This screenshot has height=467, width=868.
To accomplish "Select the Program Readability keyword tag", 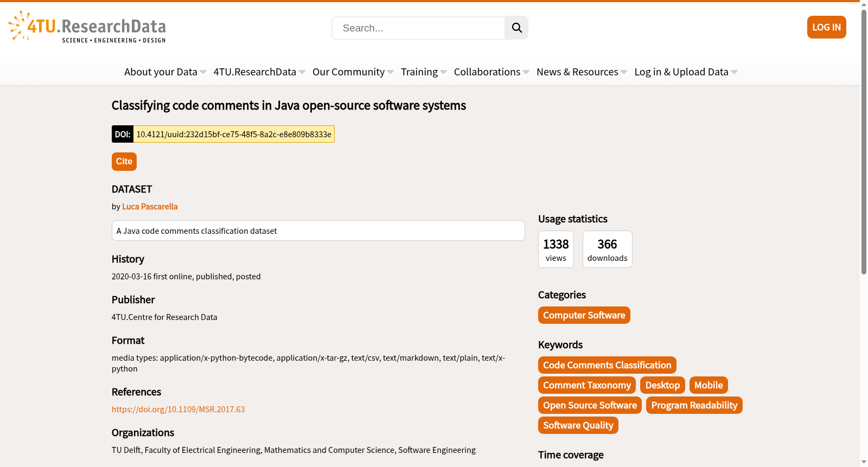I will 694,405.
